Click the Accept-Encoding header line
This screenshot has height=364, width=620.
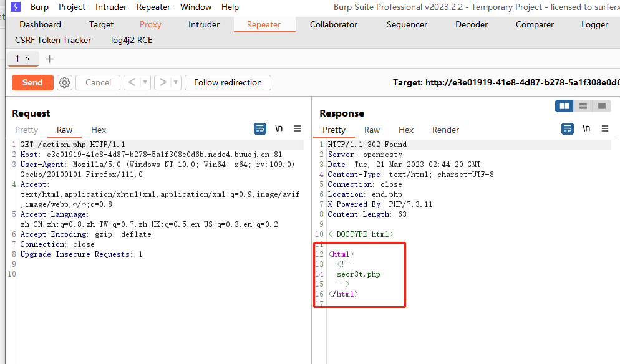86,234
